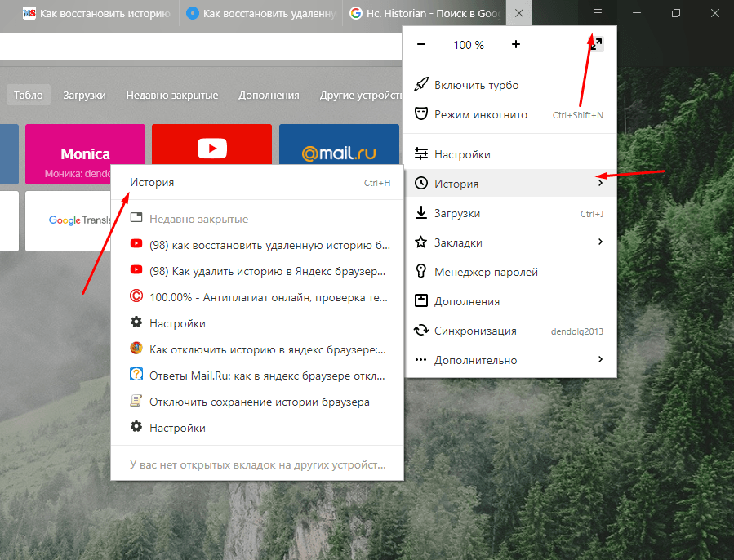The width and height of the screenshot is (734, 560).
Task: Click the star icon beside Закладки
Action: (x=420, y=242)
